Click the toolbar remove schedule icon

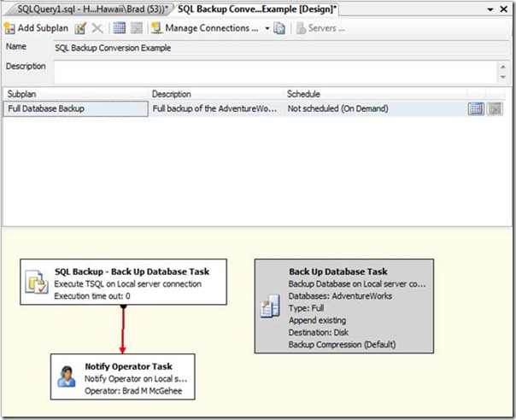[136, 28]
